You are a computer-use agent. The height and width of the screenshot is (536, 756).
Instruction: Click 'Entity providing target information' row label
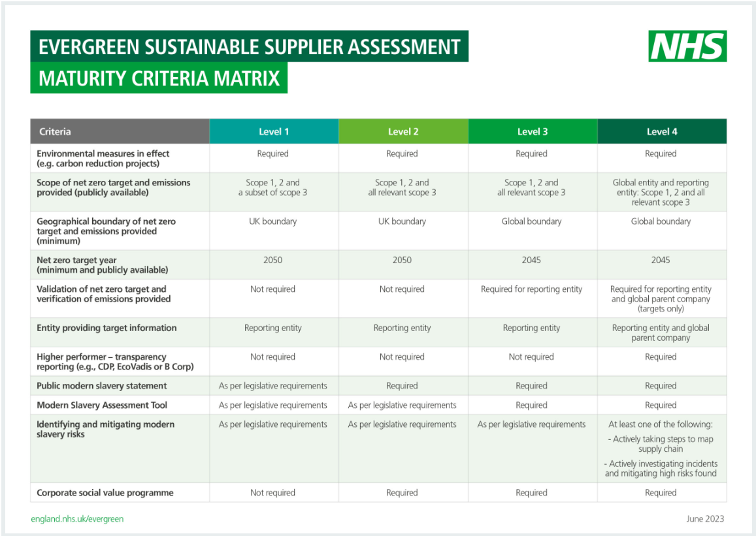[107, 328]
